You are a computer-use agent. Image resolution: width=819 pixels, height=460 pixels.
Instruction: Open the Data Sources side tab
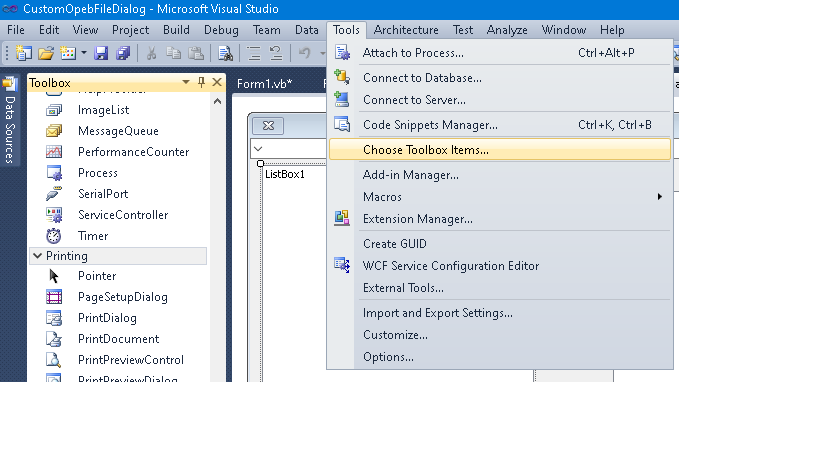click(10, 121)
